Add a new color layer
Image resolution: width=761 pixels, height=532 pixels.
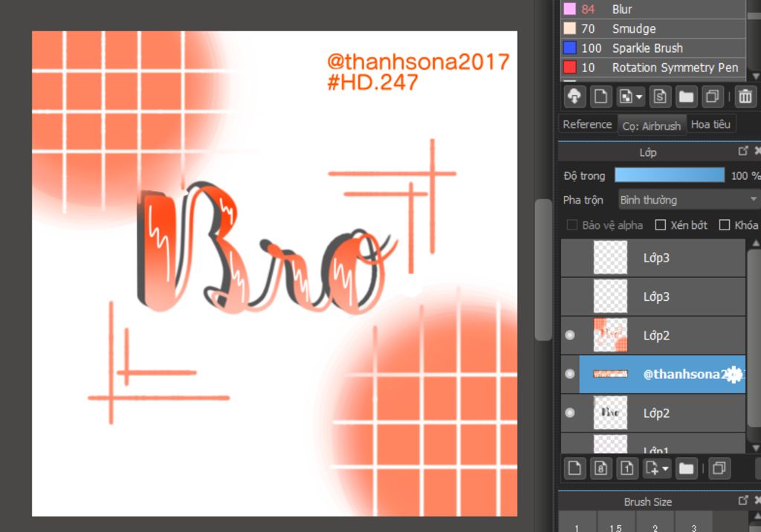click(x=574, y=468)
